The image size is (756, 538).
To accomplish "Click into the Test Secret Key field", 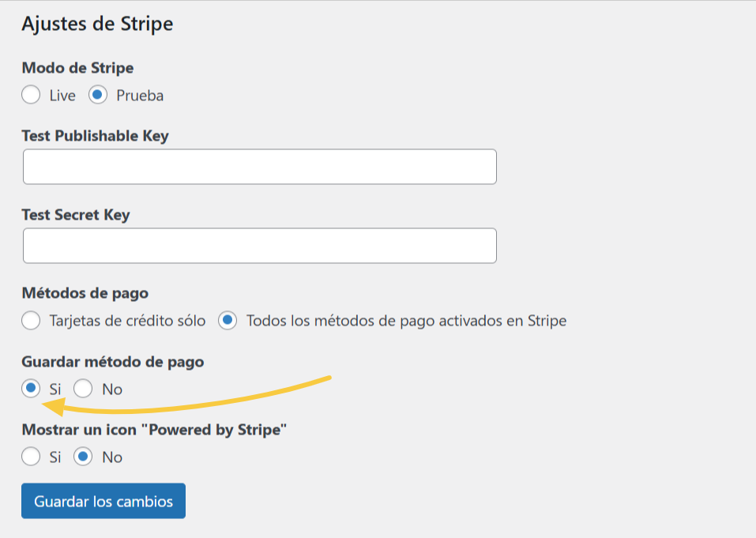I will click(259, 245).
